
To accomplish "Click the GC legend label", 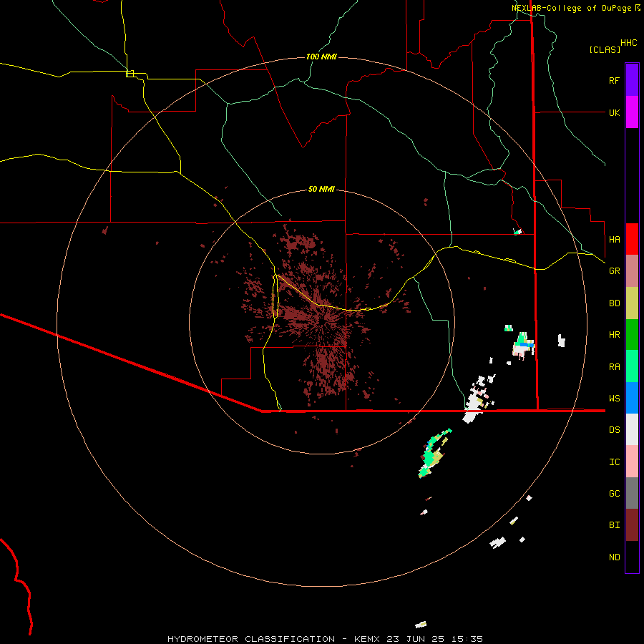I will (614, 494).
